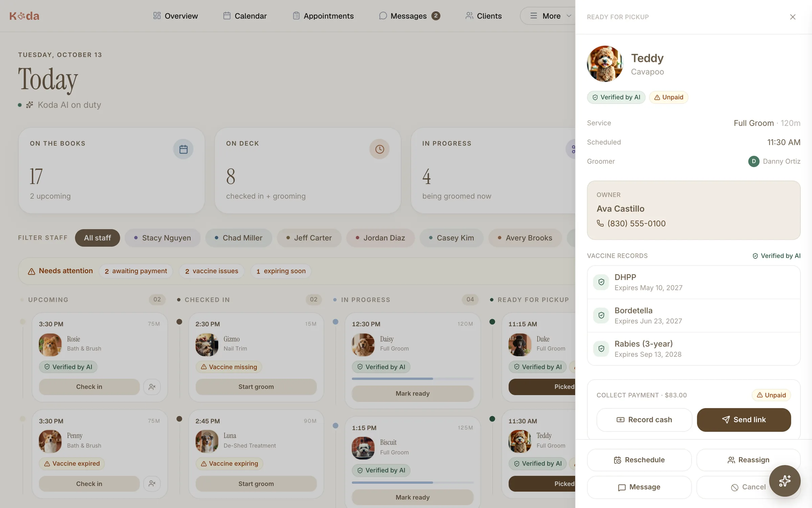812x508 pixels.
Task: Filter staff by Casey Kim
Action: [x=451, y=238]
